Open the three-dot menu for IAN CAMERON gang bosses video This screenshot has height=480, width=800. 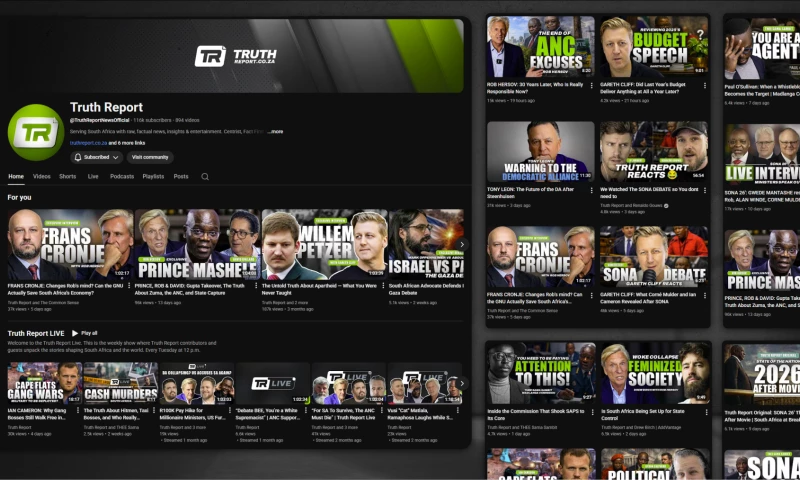pos(78,410)
